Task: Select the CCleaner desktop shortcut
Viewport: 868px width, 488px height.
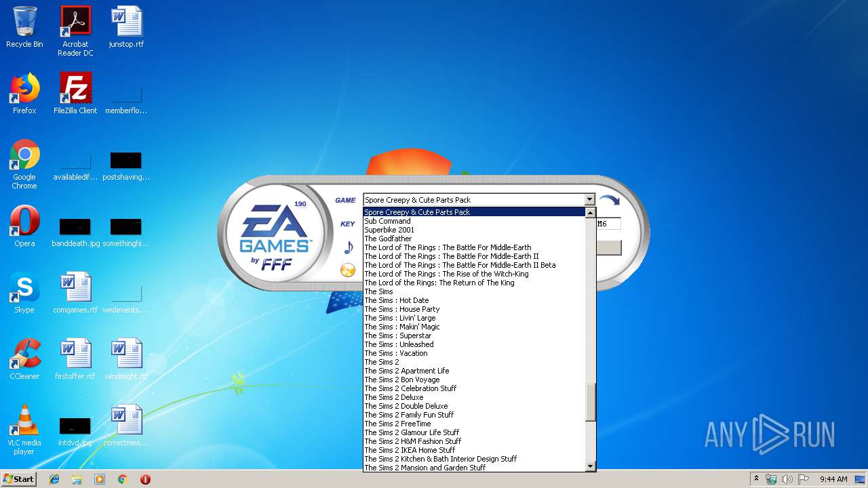Action: click(x=24, y=359)
